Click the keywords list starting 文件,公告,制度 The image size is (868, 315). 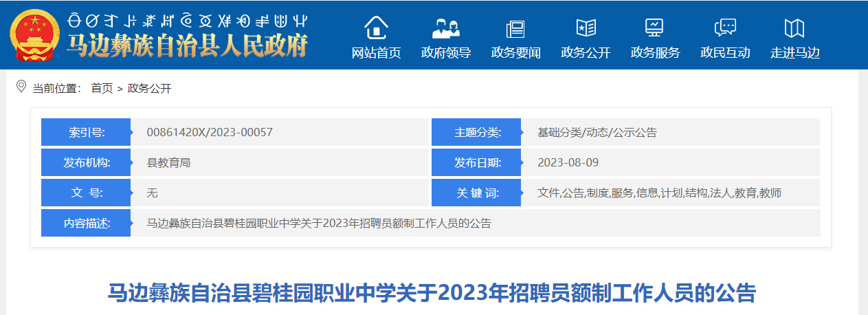tap(659, 193)
